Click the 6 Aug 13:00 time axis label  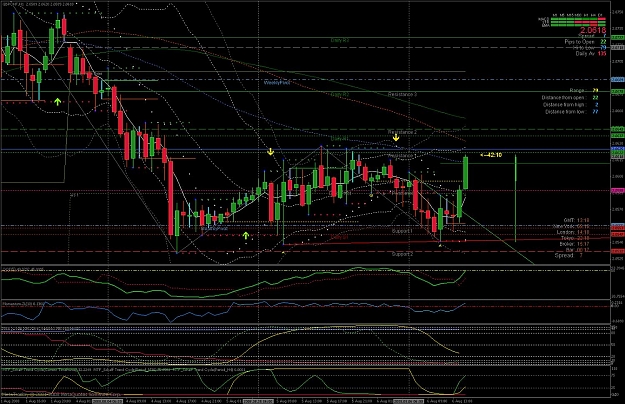462,401
